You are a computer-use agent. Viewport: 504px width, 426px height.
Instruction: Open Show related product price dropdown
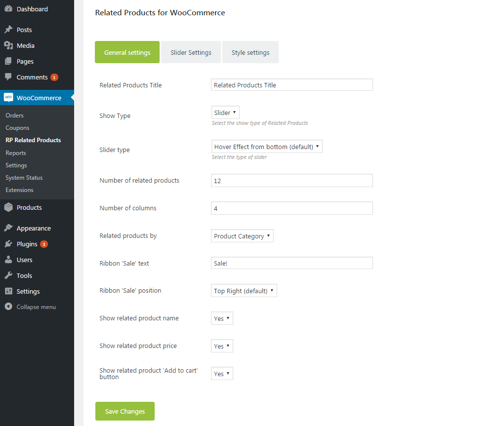pos(222,346)
